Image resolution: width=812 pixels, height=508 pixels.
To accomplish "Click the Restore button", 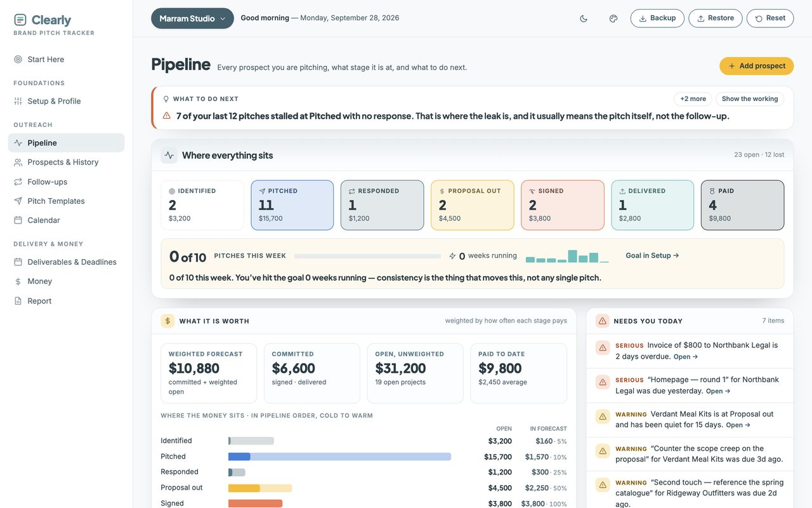I will [716, 18].
